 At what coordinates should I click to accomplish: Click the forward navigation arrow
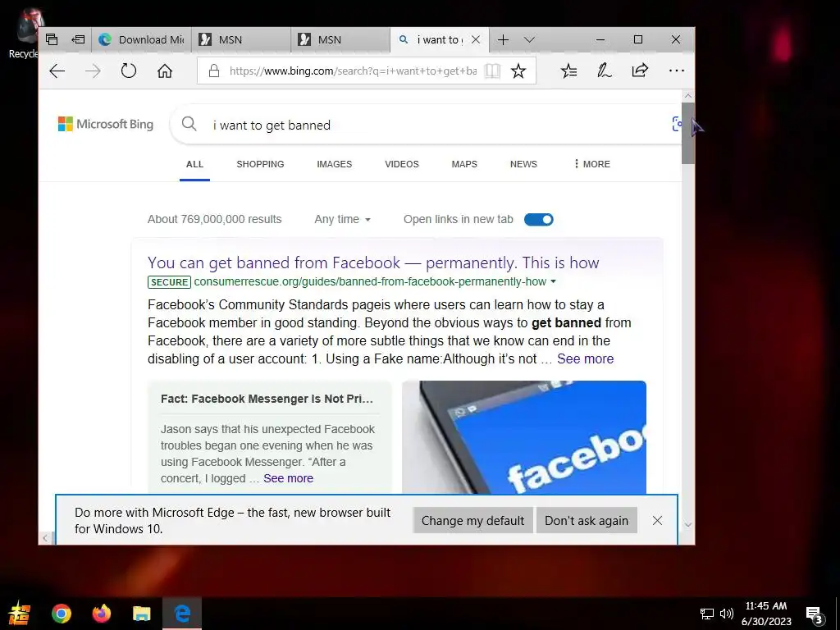click(x=93, y=71)
